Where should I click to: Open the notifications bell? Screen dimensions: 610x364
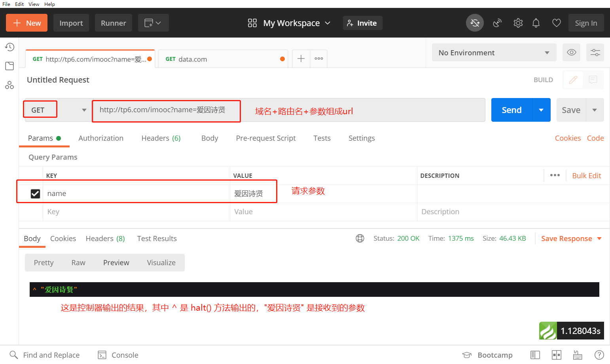coord(536,23)
